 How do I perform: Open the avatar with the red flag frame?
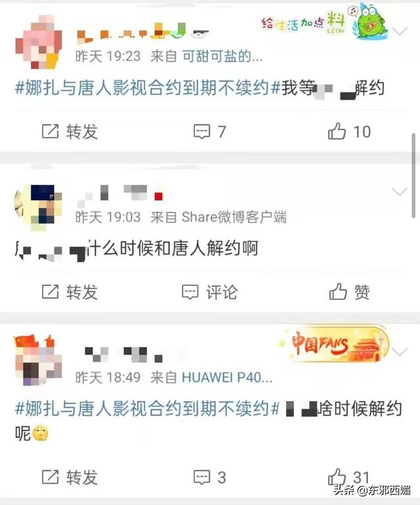[38, 359]
